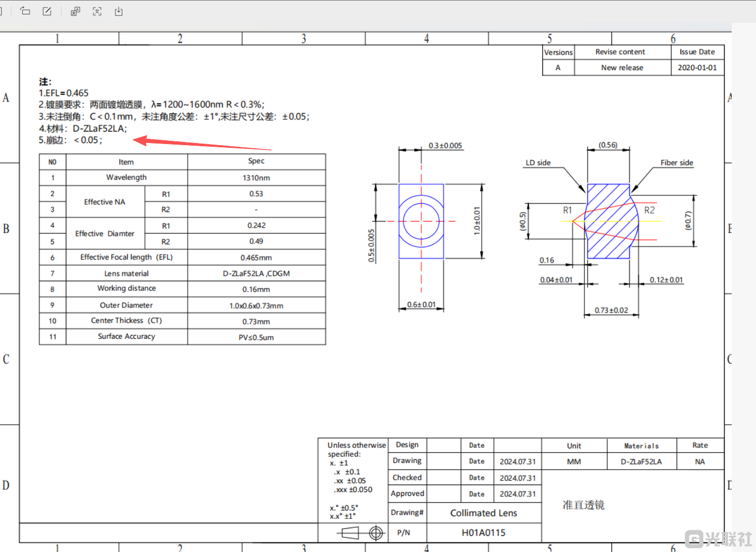Click the blue front view lens drawing
Screen dimensions: 756x552
[x=421, y=221]
